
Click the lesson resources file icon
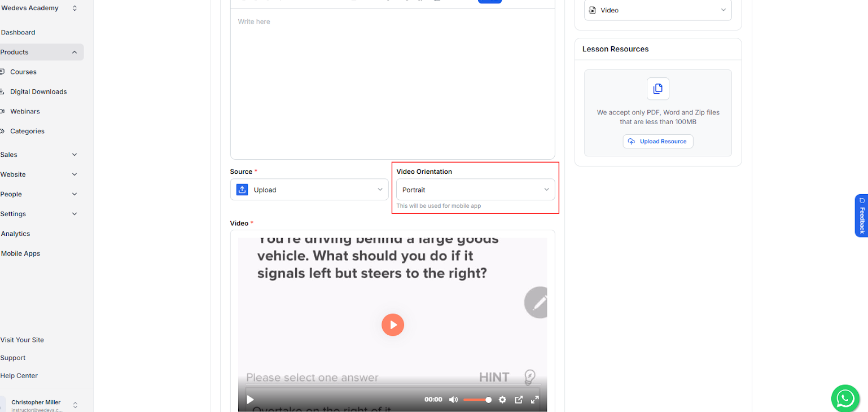[x=657, y=89]
